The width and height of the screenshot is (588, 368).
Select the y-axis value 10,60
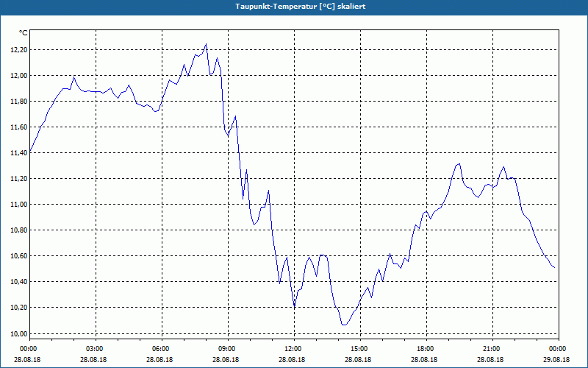[18, 255]
